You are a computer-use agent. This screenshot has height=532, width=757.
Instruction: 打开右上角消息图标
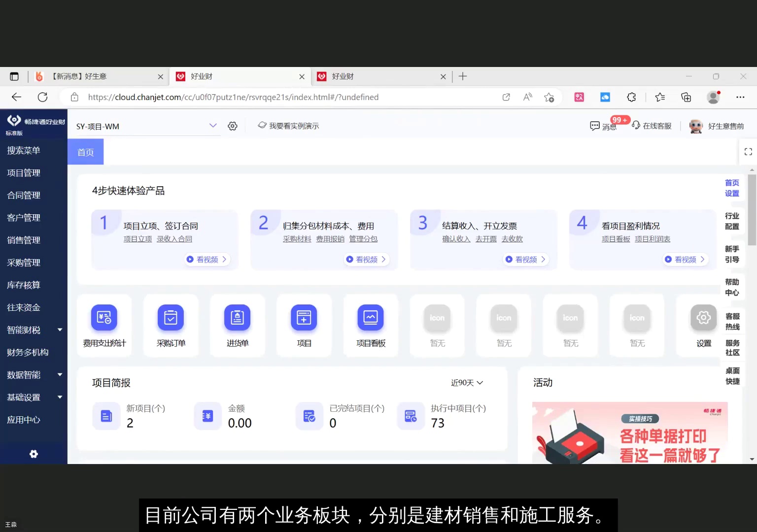(x=596, y=126)
